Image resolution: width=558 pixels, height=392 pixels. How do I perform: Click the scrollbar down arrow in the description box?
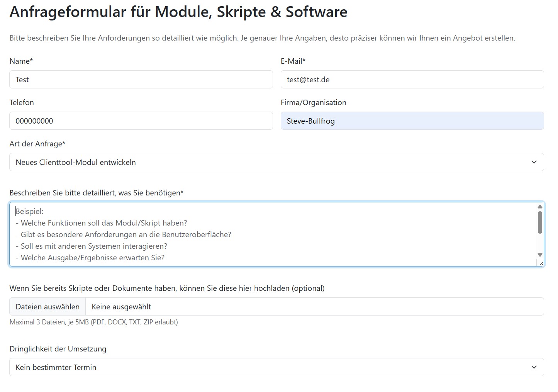pos(539,255)
